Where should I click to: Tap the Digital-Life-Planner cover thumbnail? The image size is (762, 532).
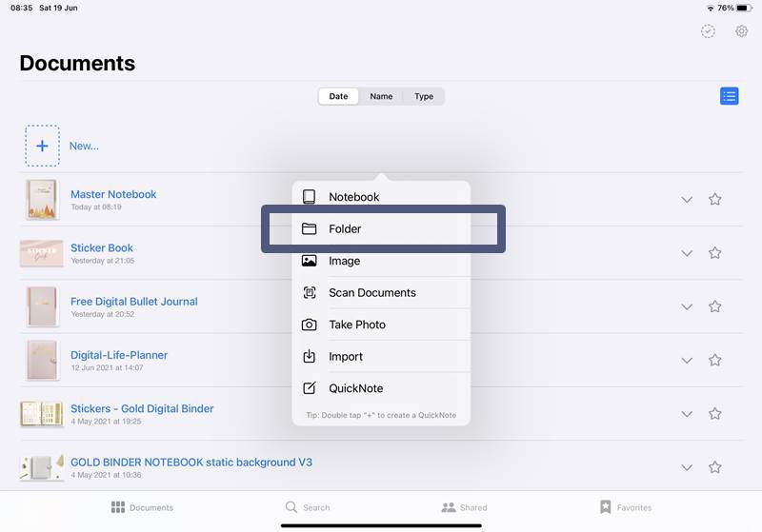point(42,360)
